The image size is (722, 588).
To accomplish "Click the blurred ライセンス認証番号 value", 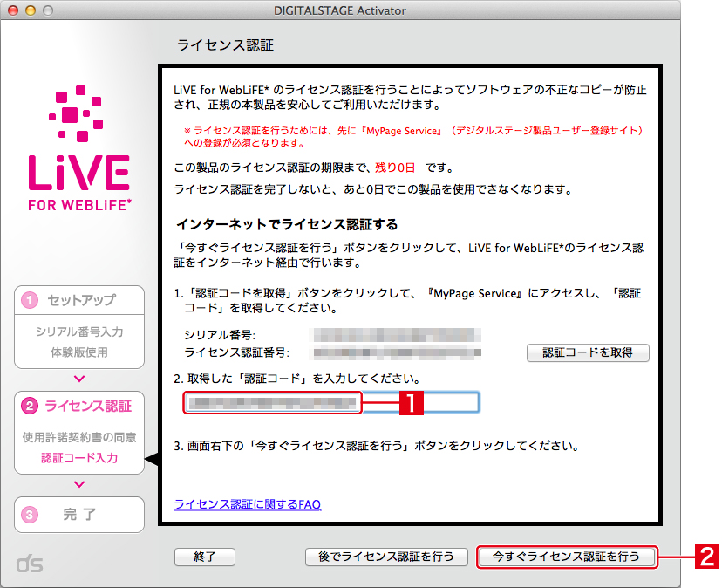I will point(398,353).
